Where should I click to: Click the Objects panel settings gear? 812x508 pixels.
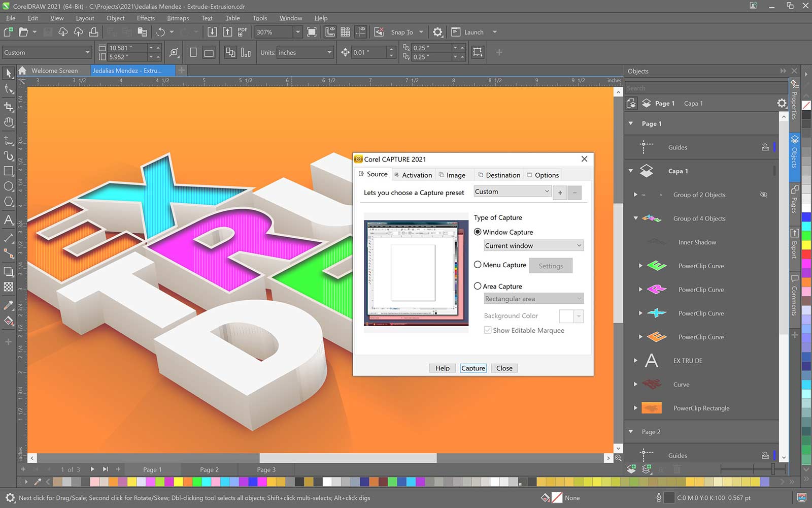click(782, 104)
